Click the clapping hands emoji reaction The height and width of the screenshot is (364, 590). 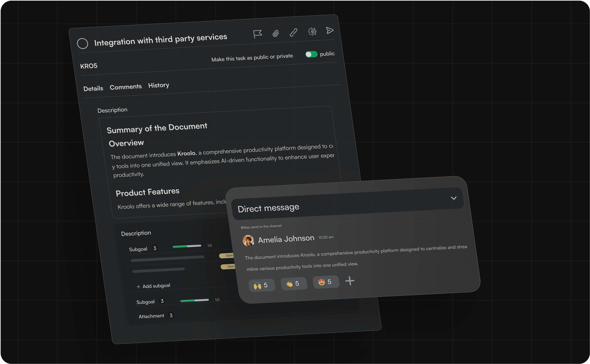(x=293, y=284)
